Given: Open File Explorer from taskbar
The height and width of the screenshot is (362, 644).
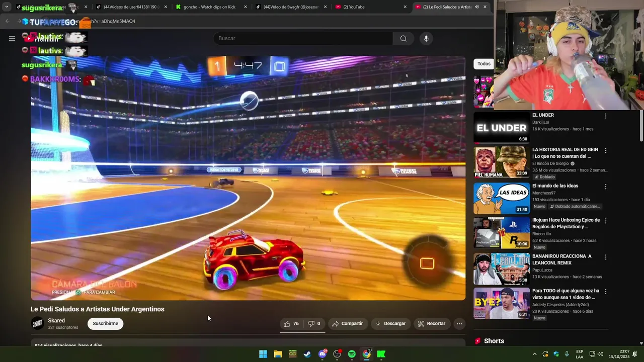Looking at the screenshot, I should tap(278, 354).
